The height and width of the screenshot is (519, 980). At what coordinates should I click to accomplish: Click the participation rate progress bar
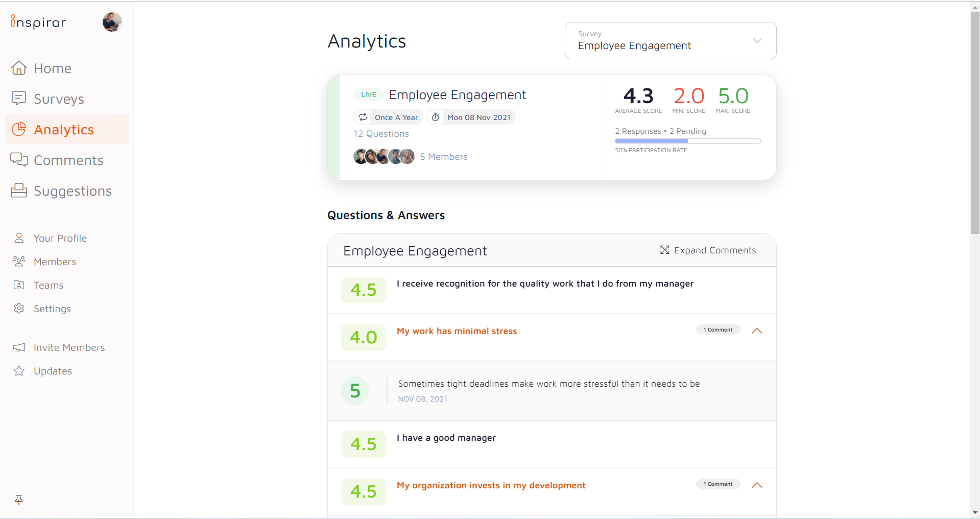(687, 141)
